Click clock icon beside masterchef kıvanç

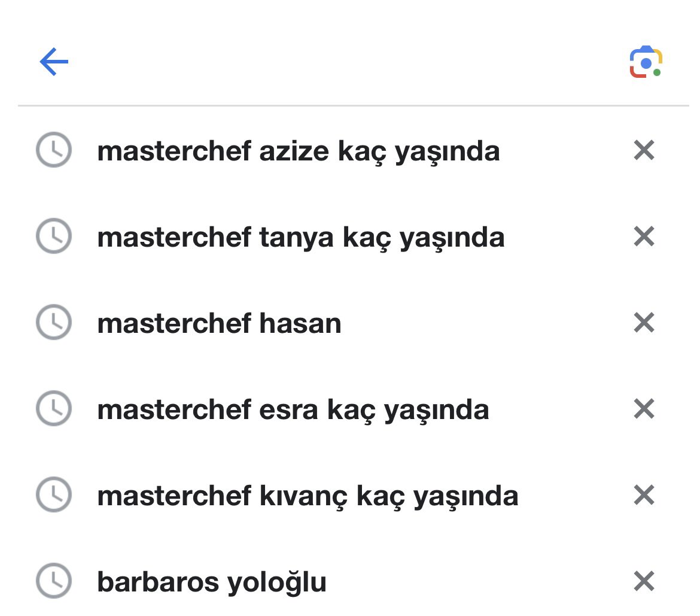click(x=54, y=494)
